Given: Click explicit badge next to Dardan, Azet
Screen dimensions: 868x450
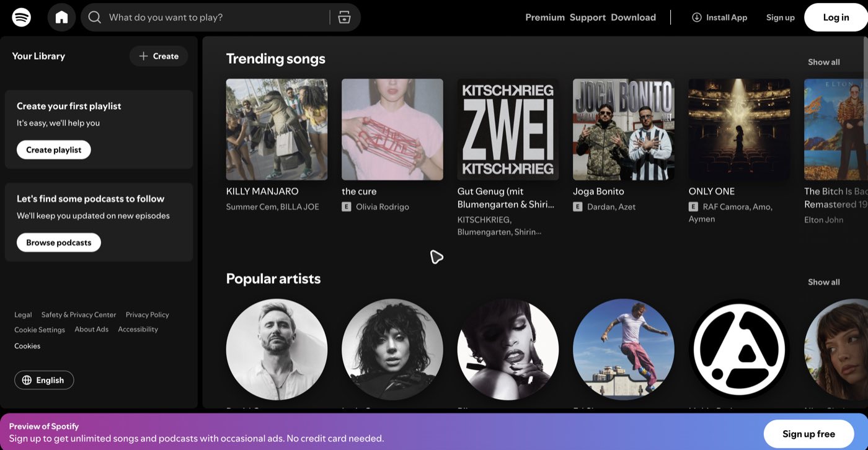Looking at the screenshot, I should point(578,206).
